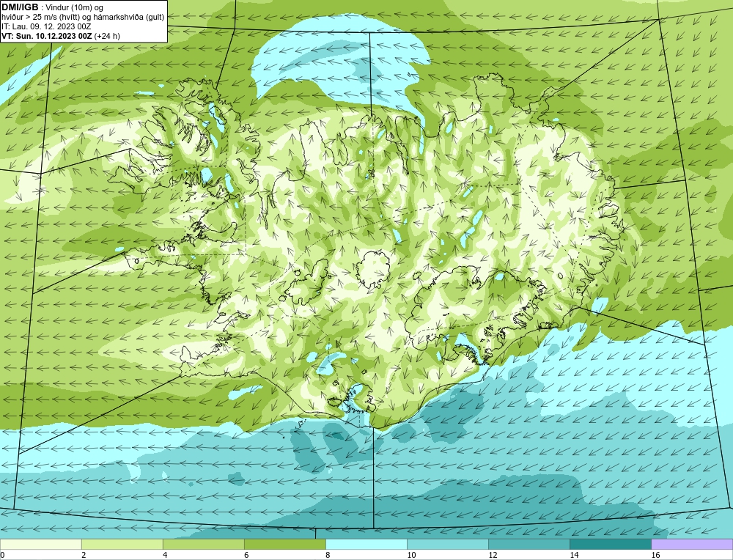Click the legend scale label "4"
The image size is (733, 560).
pyautogui.click(x=166, y=555)
